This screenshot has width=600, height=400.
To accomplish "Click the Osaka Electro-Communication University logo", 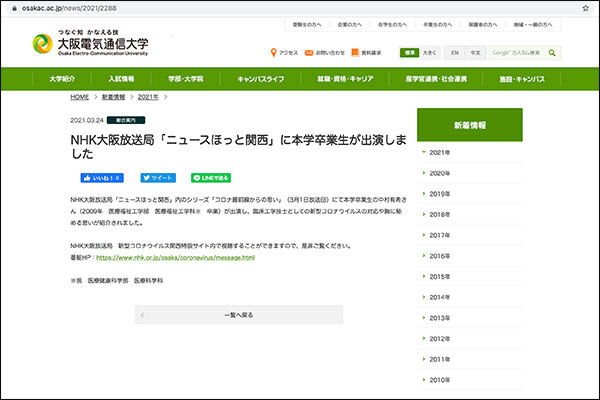I will tap(90, 43).
